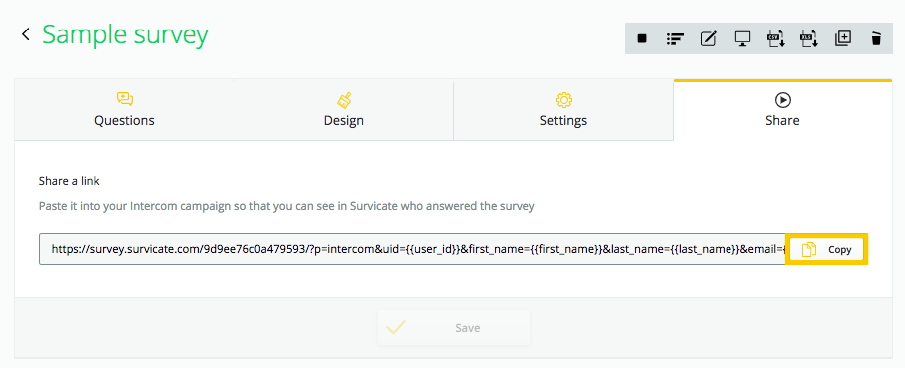This screenshot has width=905, height=368.
Task: Click the Copy link button
Action: click(827, 249)
